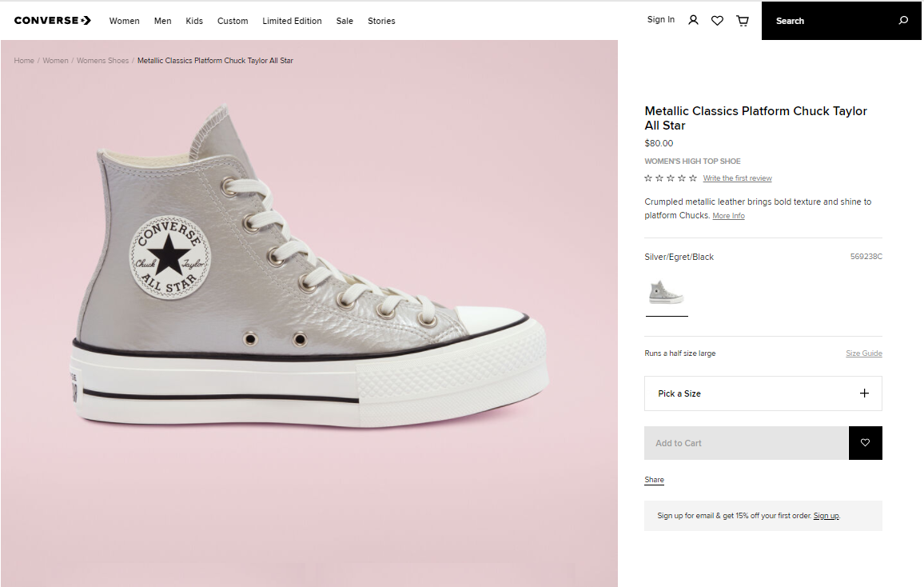Click the search magnifier icon

click(x=902, y=21)
